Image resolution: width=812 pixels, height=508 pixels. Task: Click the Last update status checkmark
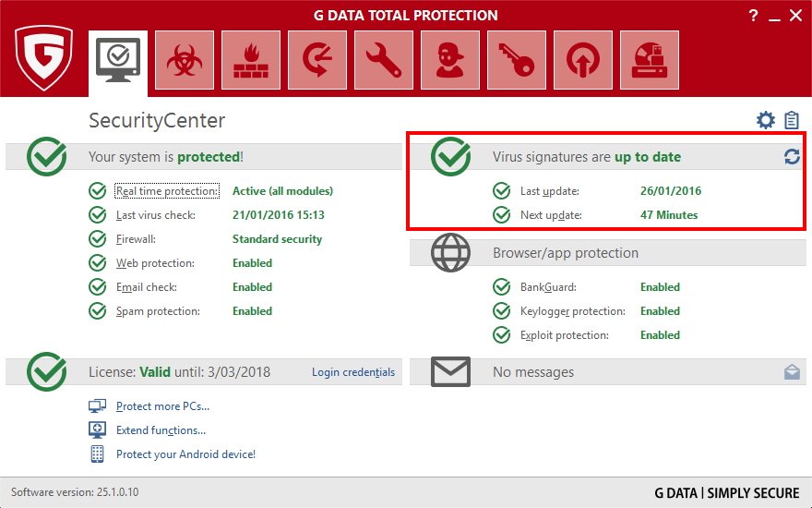[501, 191]
